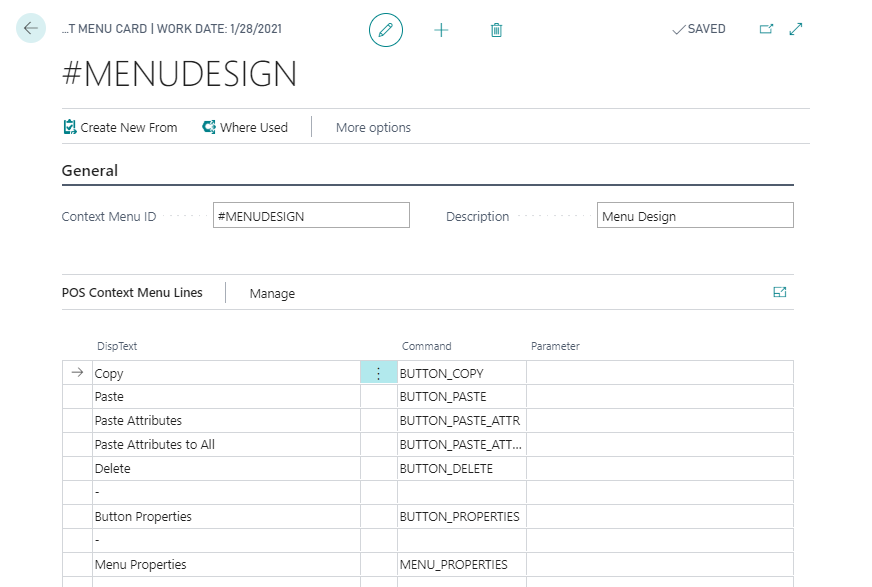Click the Description field
The image size is (872, 587).
[695, 216]
